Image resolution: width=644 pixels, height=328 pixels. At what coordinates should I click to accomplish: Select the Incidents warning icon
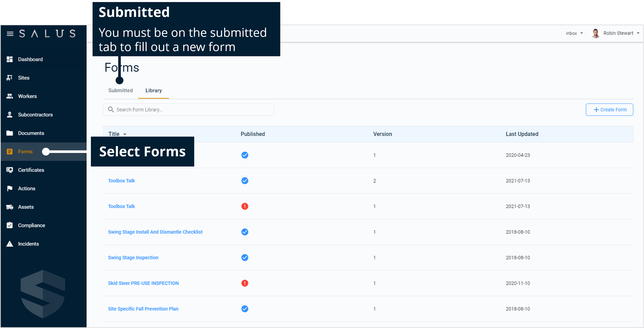[10, 244]
